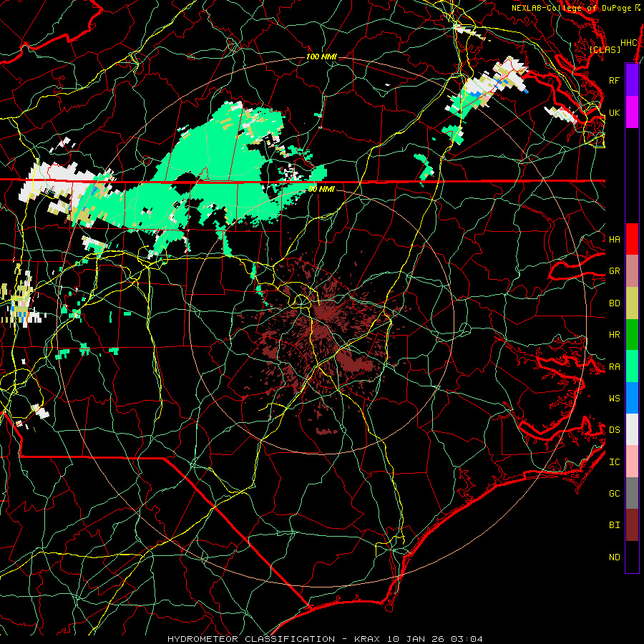The width and height of the screenshot is (644, 644).
Task: Click the HA legend label
Action: (614, 239)
